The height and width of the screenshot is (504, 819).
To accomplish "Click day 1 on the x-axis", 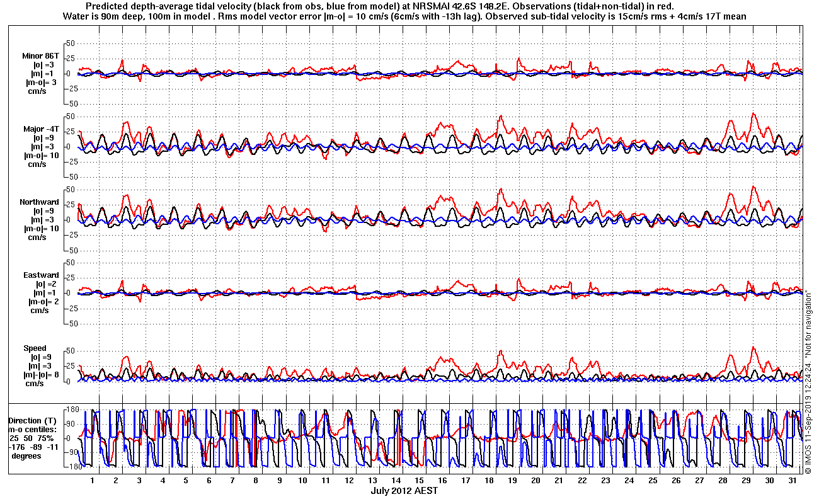I will (93, 480).
